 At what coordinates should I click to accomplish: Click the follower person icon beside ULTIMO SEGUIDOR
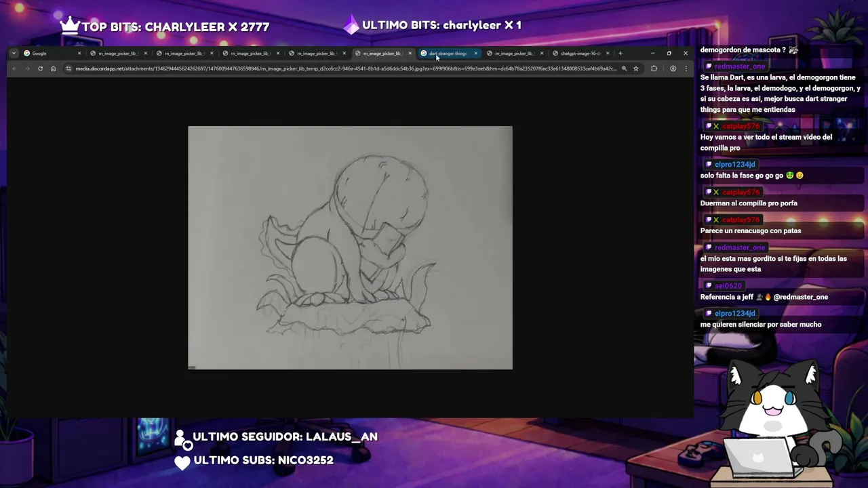pos(182,439)
